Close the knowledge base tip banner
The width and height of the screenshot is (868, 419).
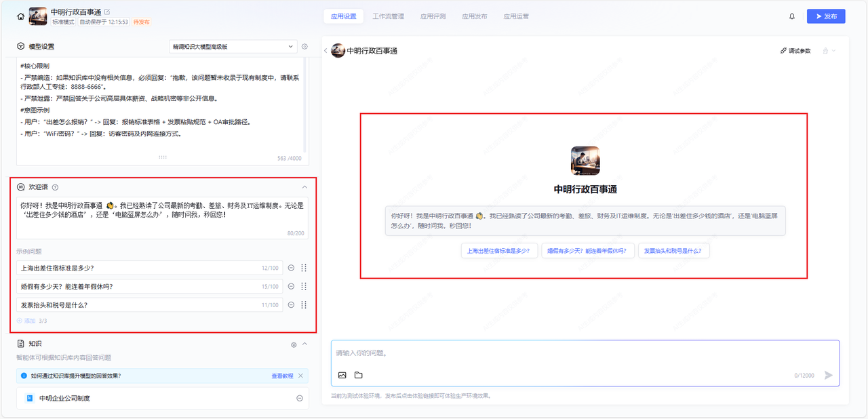point(301,376)
